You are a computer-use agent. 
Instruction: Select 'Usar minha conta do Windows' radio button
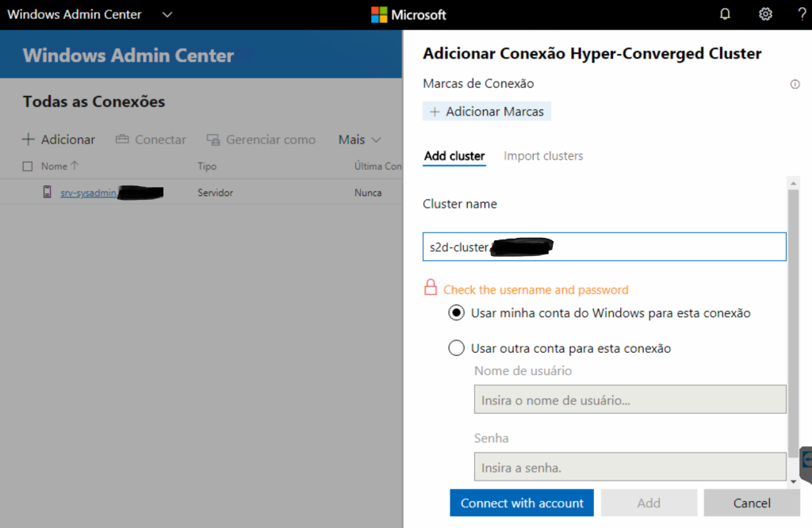point(456,312)
